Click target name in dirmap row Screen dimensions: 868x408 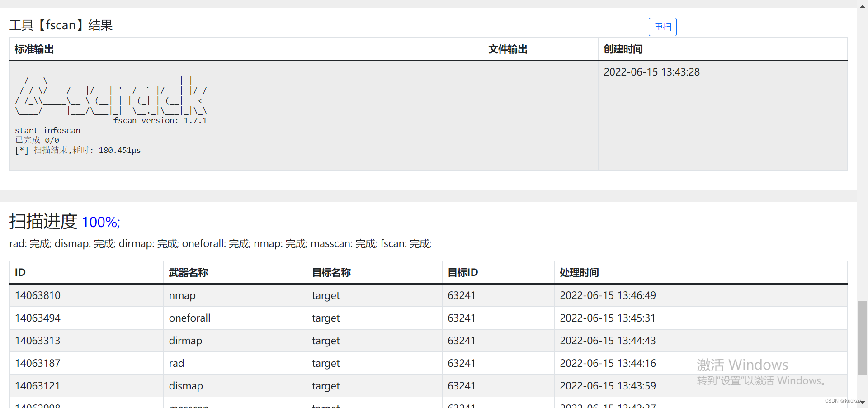(325, 341)
